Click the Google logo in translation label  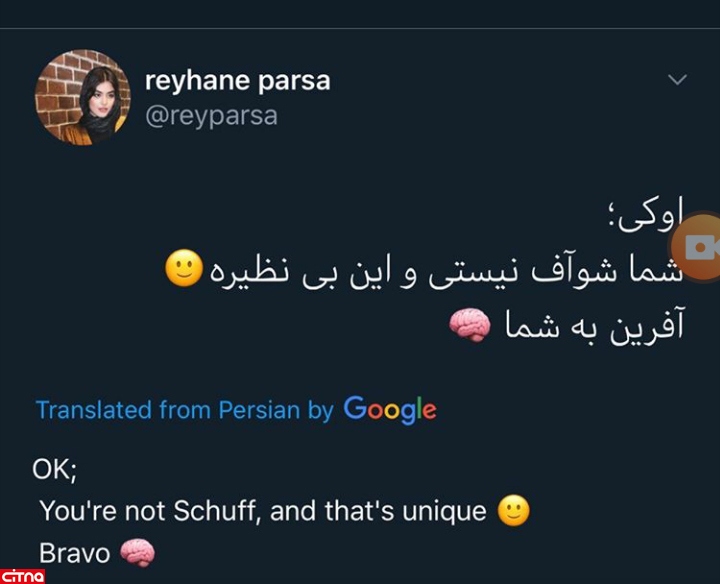[x=390, y=409]
